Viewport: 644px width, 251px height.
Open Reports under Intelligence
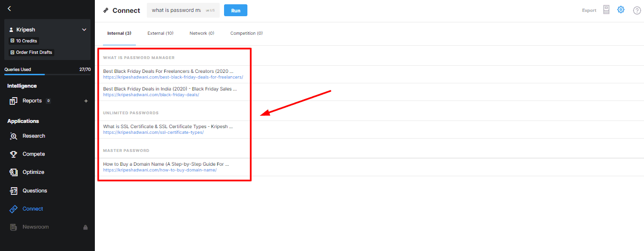pos(32,101)
